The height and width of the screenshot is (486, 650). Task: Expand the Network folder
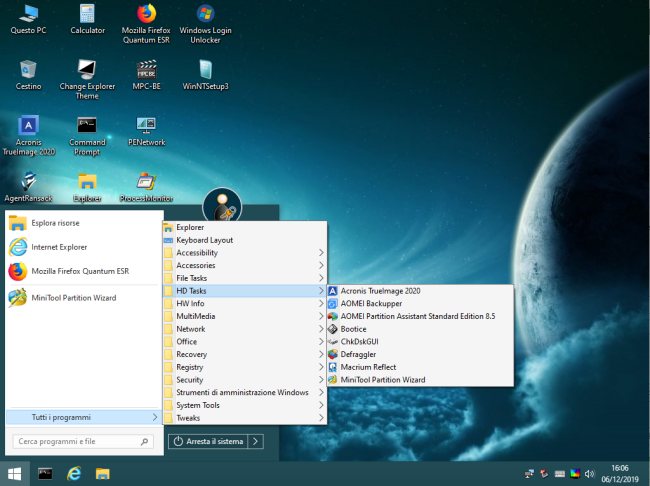[245, 329]
